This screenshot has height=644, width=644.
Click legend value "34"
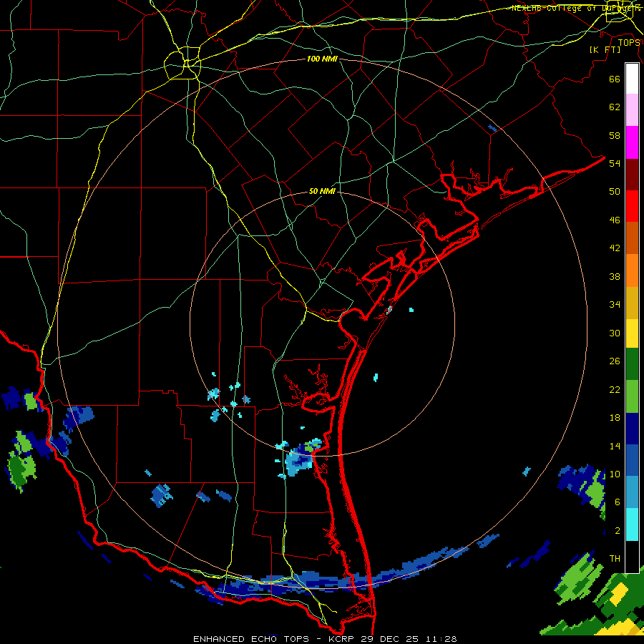point(615,304)
